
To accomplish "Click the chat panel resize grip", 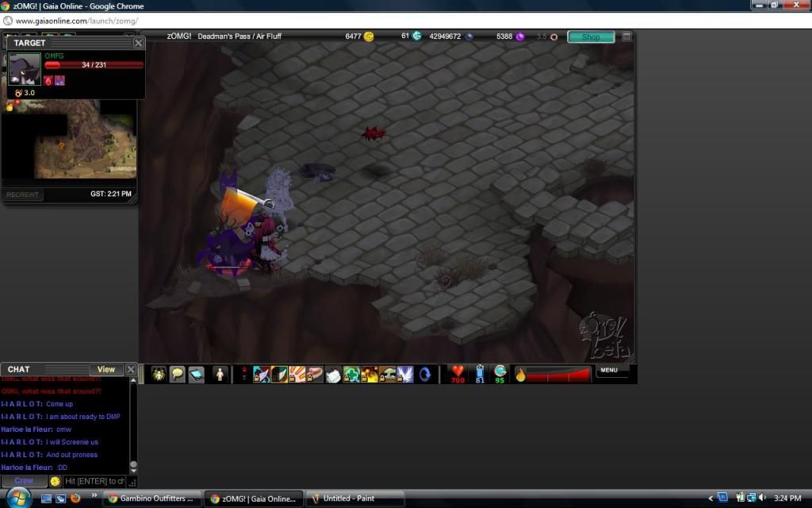I will (132, 482).
